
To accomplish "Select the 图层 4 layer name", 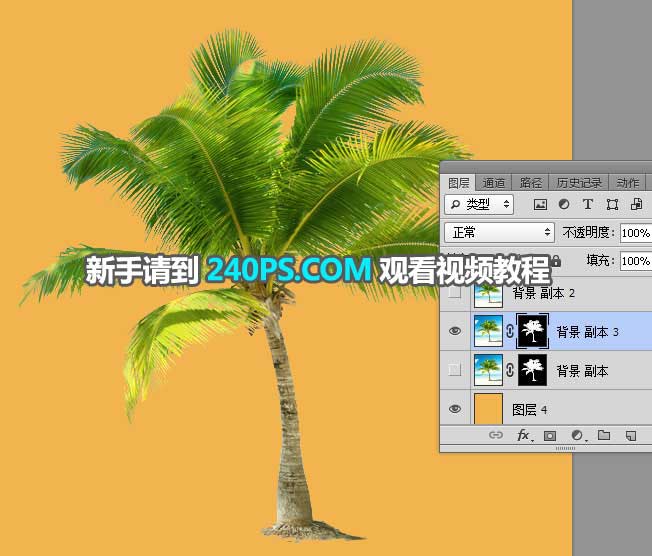I will click(529, 410).
